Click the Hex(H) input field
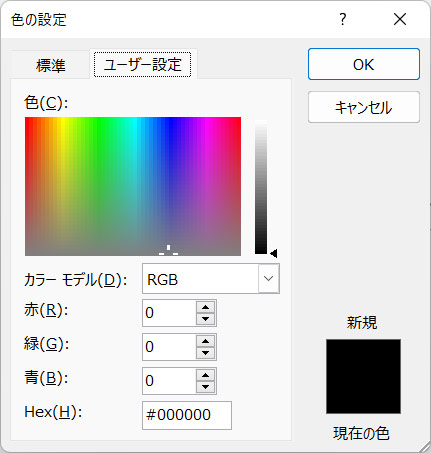This screenshot has width=431, height=453. pos(187,415)
